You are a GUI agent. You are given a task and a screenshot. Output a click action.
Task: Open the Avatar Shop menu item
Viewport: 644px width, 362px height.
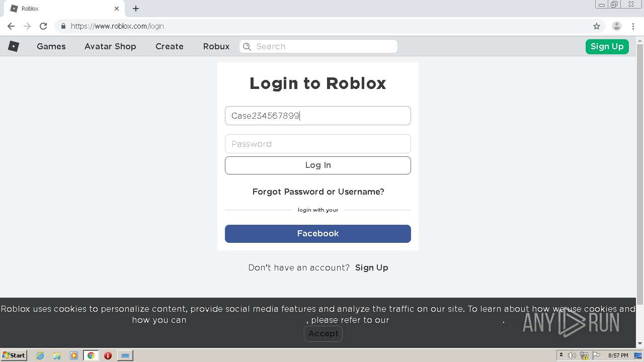click(110, 46)
